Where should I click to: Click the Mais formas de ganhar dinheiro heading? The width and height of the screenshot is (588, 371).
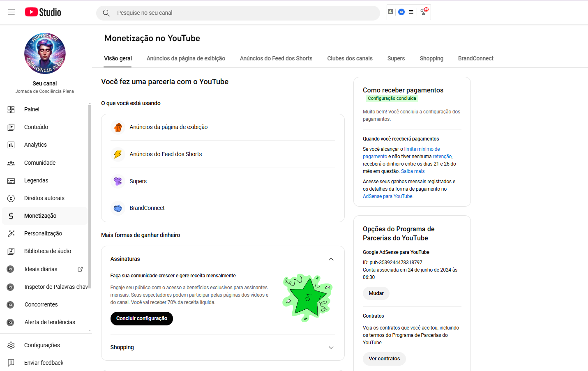(x=141, y=235)
